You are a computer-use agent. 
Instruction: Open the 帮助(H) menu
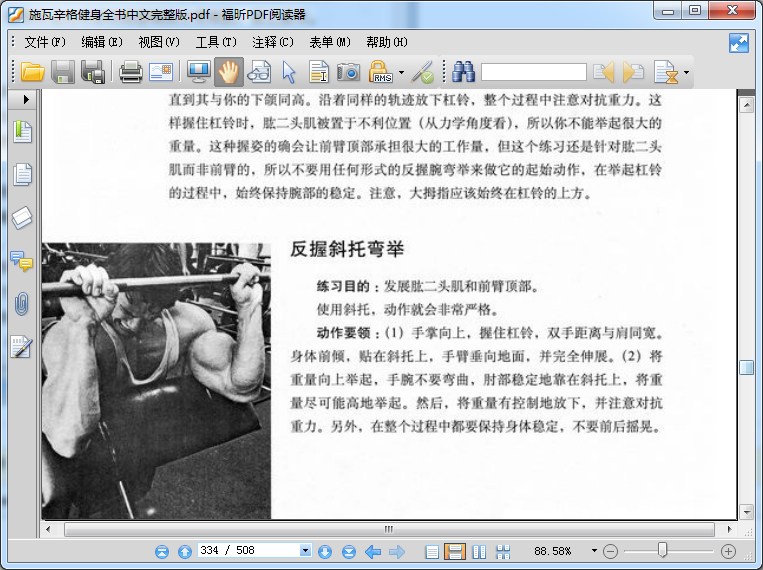(387, 42)
